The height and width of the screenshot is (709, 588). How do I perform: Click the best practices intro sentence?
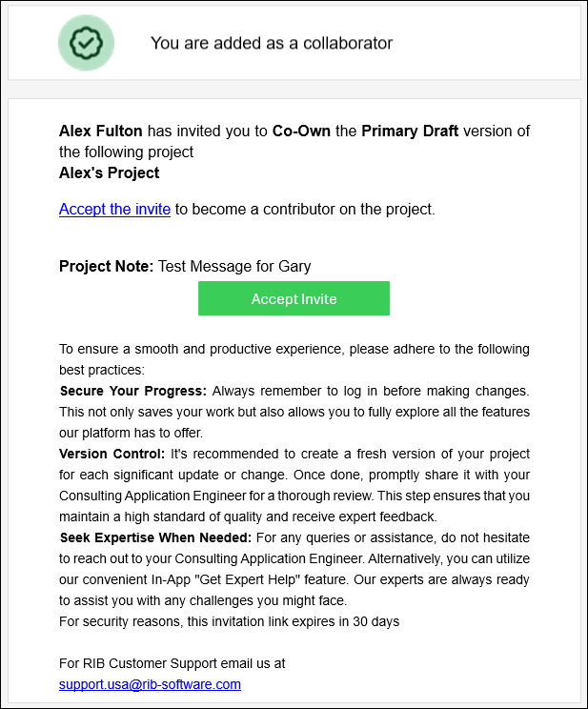click(x=294, y=359)
